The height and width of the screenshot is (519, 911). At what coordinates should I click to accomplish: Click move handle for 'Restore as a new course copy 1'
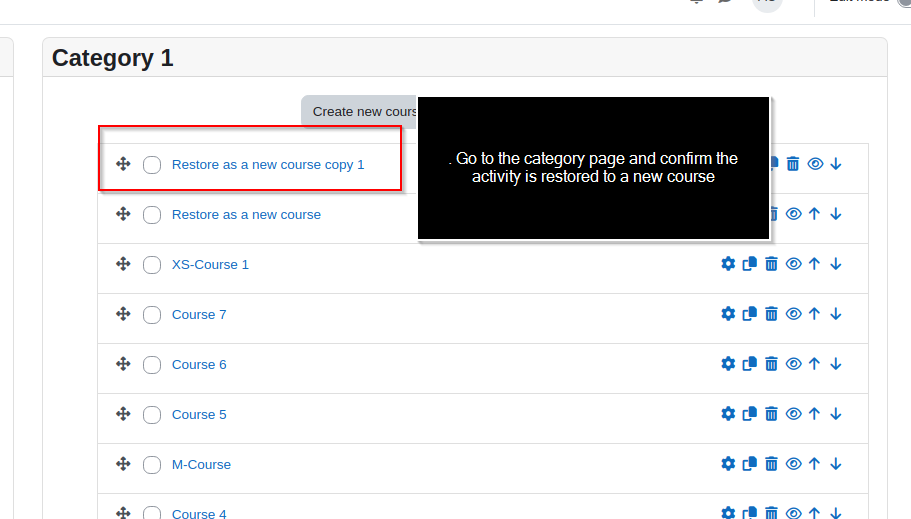click(x=123, y=164)
